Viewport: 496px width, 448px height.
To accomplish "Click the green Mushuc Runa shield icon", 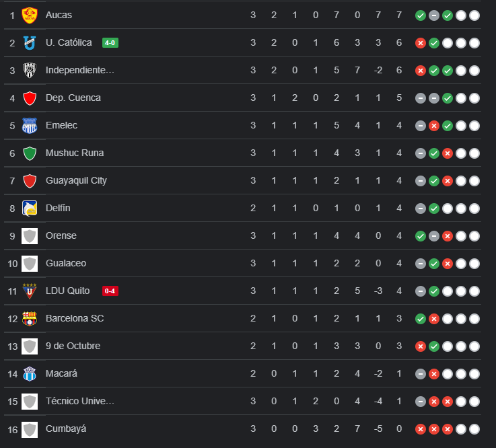I will point(29,153).
